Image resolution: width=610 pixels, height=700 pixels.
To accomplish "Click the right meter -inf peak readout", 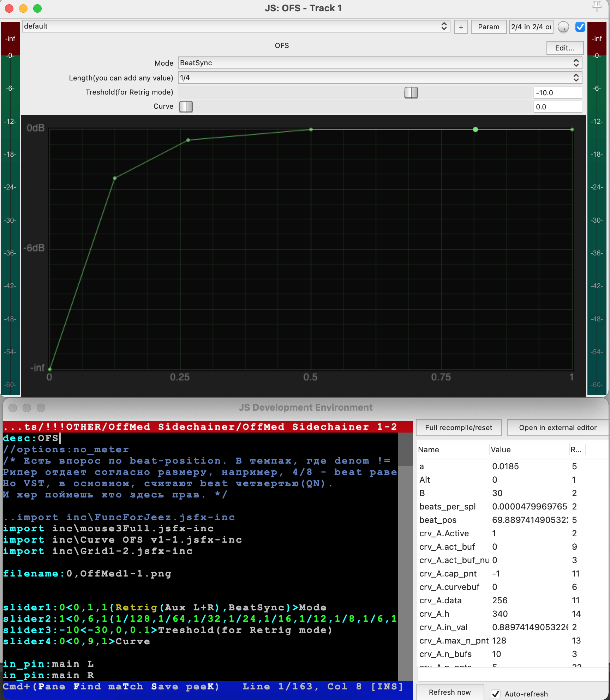I will [x=597, y=38].
